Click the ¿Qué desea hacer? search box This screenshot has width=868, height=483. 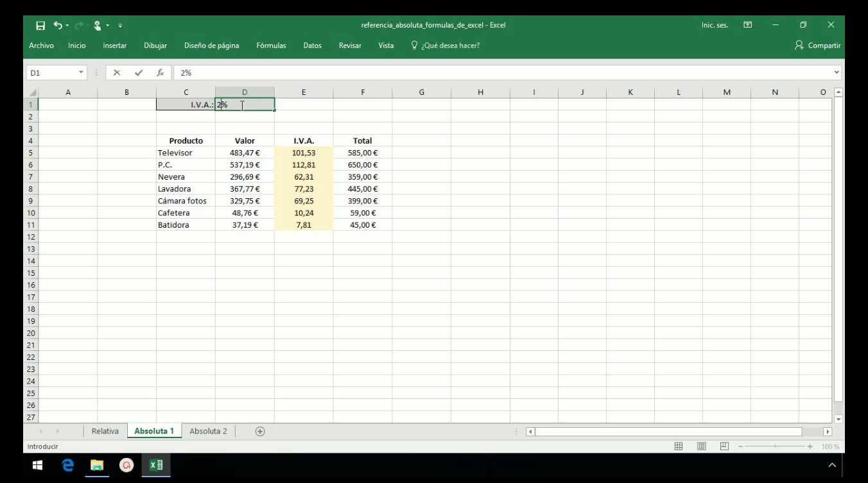(x=446, y=46)
